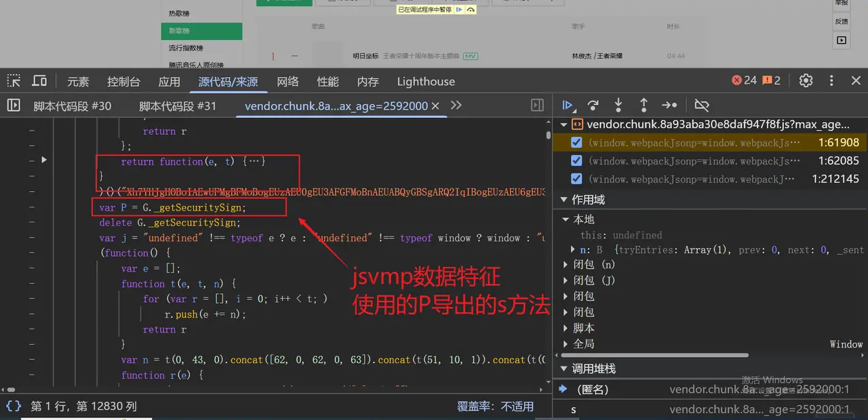Resume script execution in debugger
Image resolution: width=868 pixels, height=420 pixels.
[568, 105]
